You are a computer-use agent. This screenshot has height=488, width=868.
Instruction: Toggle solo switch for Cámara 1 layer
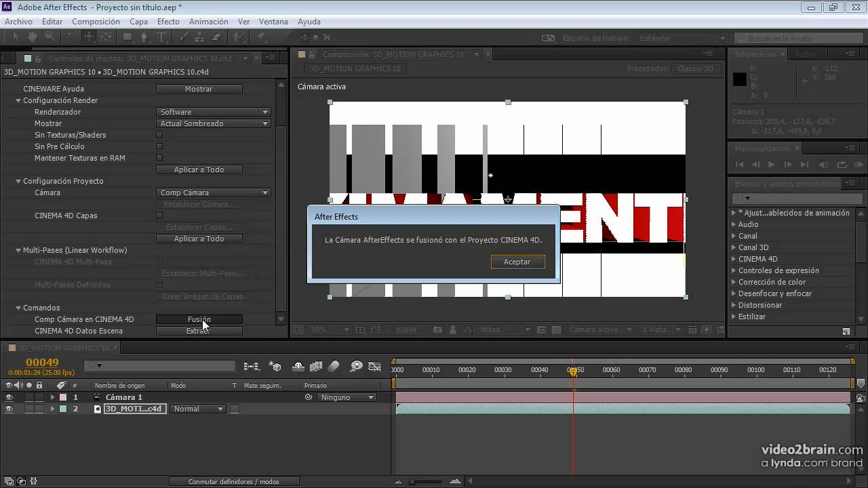pos(29,397)
